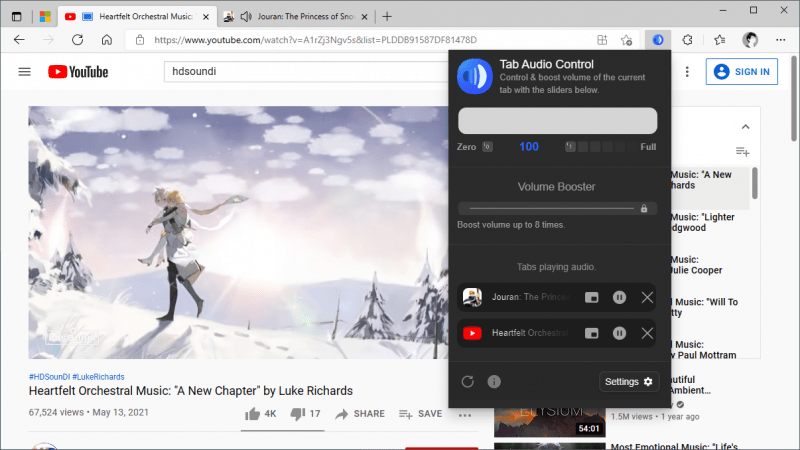The height and width of the screenshot is (450, 800).
Task: Click the YouTube SIGN IN button
Action: pos(742,72)
